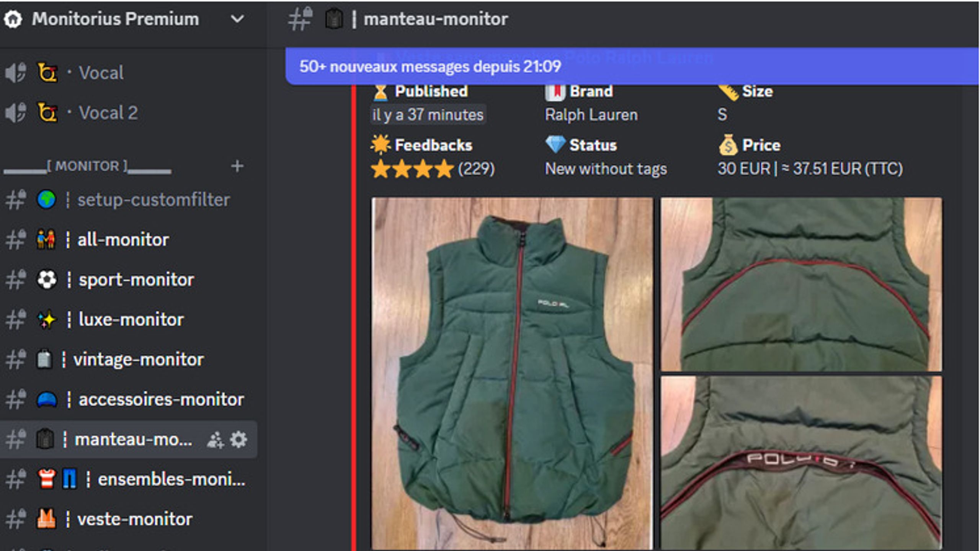Click the invite people icon on manteau-monitor

tap(215, 440)
